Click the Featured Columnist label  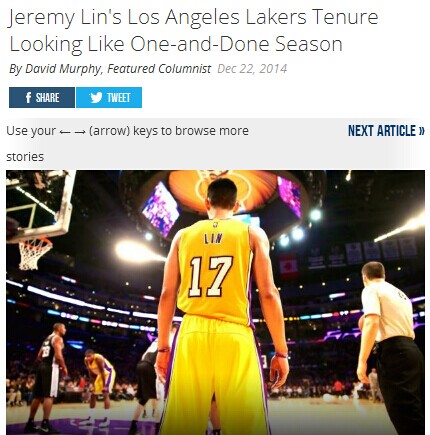(x=159, y=69)
